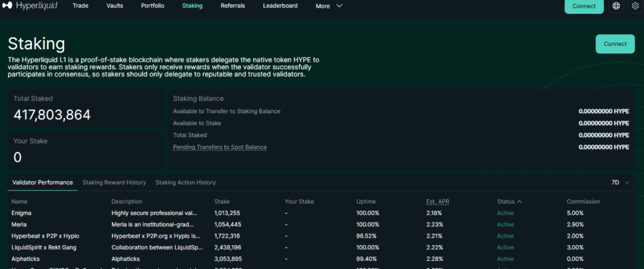This screenshot has width=644, height=269.
Task: View the Leaderboard page
Action: point(280,6)
